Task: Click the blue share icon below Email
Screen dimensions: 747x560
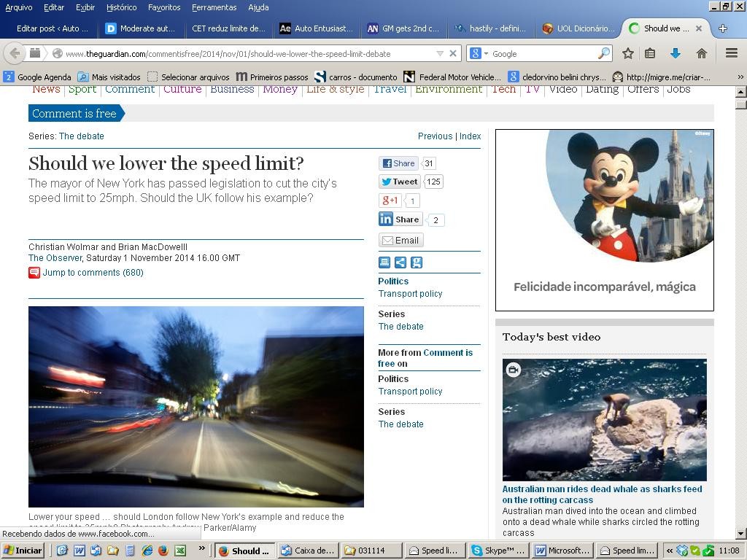Action: [400, 262]
